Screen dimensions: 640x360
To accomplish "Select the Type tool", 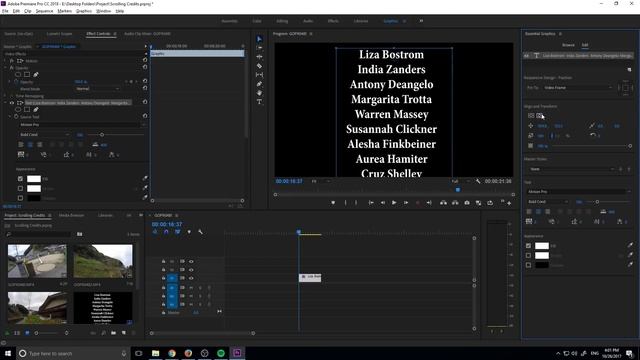I will [259, 102].
